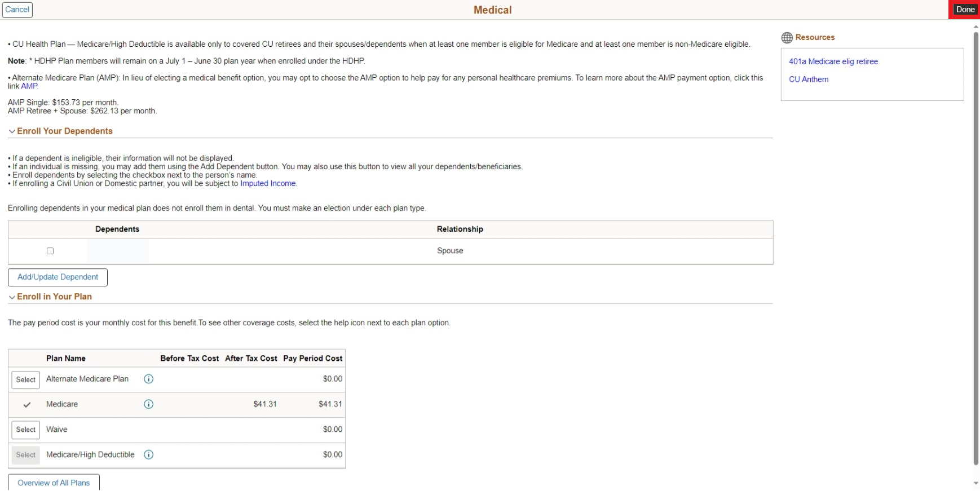Open info icon next to Medicare plan
This screenshot has width=980, height=491.
[x=148, y=404]
